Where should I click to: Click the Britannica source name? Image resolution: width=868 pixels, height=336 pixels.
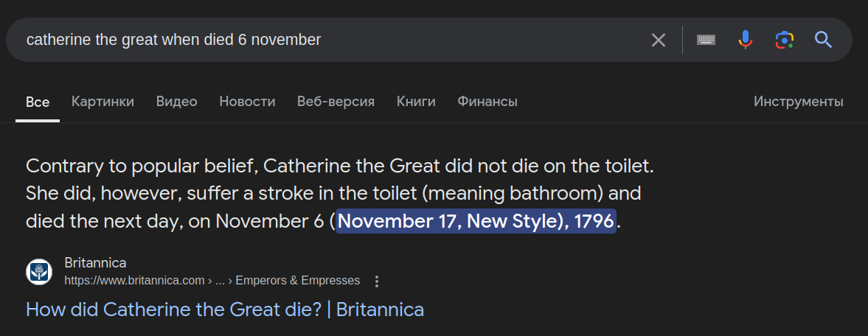click(x=95, y=262)
